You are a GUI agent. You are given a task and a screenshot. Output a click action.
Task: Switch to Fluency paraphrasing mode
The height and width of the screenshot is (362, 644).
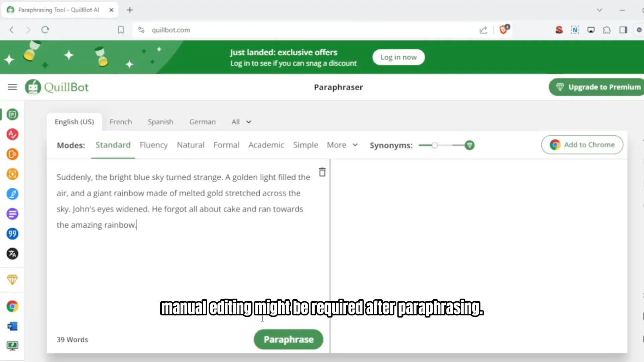(154, 145)
